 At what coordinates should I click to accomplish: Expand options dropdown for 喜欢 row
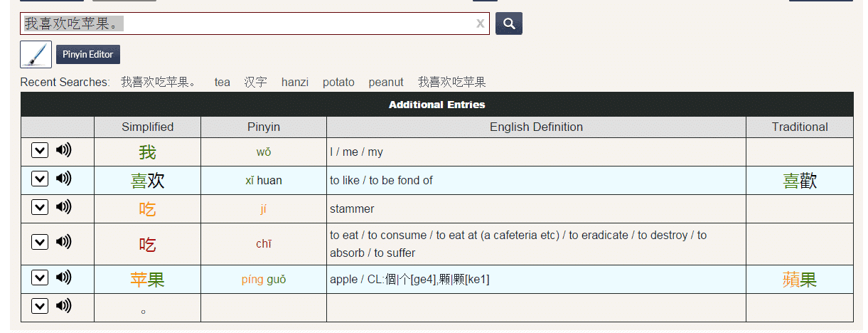40,179
